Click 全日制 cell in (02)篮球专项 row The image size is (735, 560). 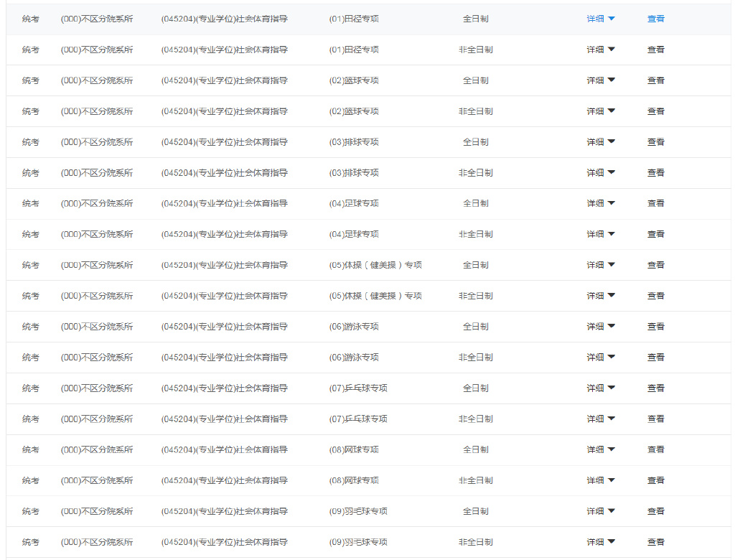point(476,80)
